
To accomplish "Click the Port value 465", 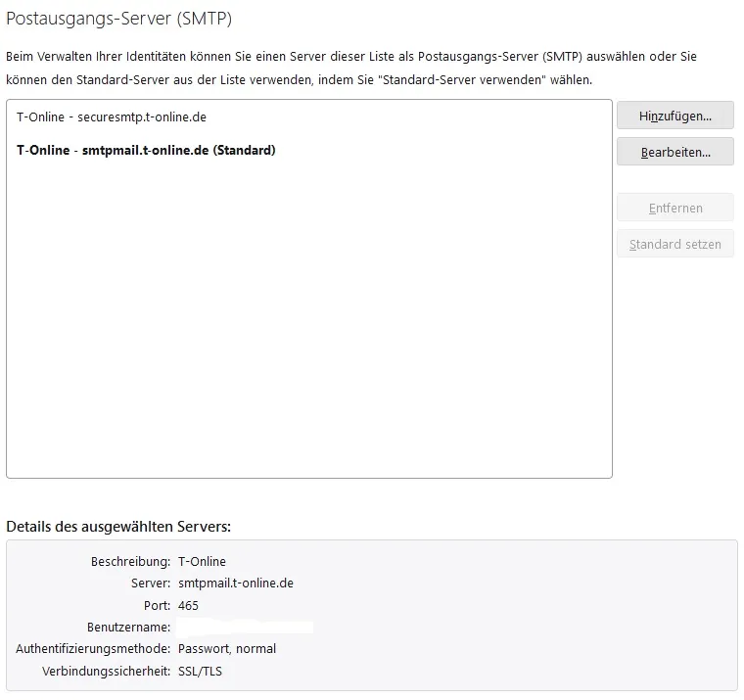I will coord(188,606).
